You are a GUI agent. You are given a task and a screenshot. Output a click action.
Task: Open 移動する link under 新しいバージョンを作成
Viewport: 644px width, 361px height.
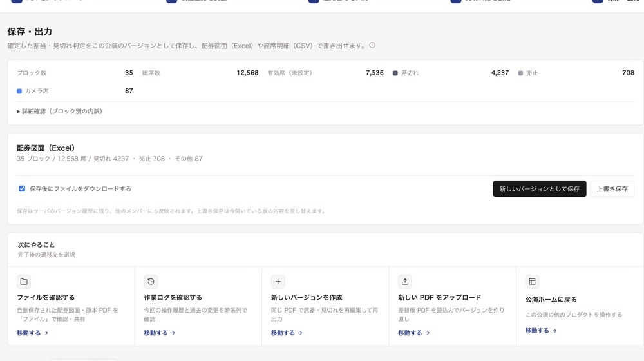[287, 333]
